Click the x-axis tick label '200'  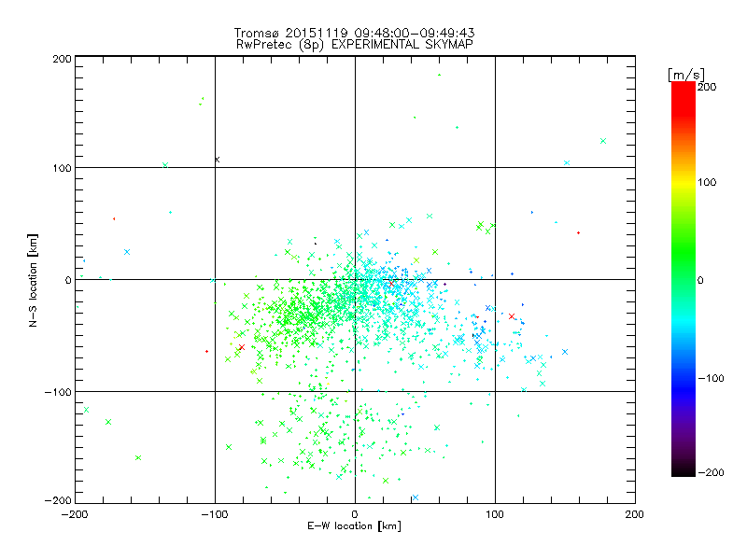(x=635, y=515)
